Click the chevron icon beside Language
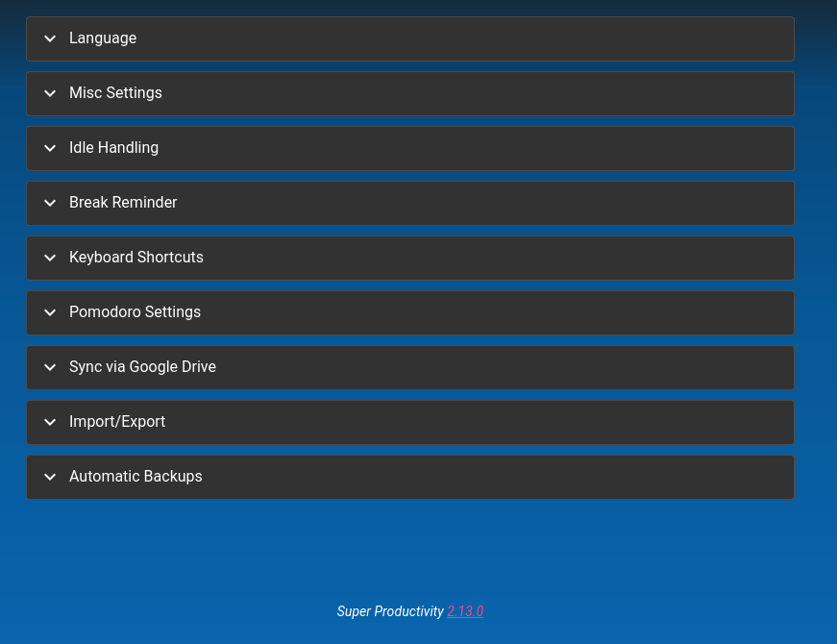This screenshot has height=644, width=837. click(x=49, y=38)
